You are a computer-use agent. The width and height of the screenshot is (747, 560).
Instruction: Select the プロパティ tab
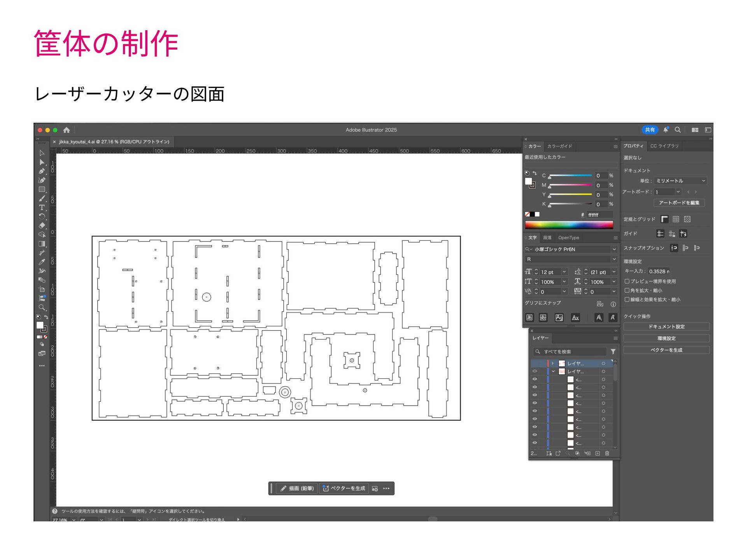[x=633, y=146]
